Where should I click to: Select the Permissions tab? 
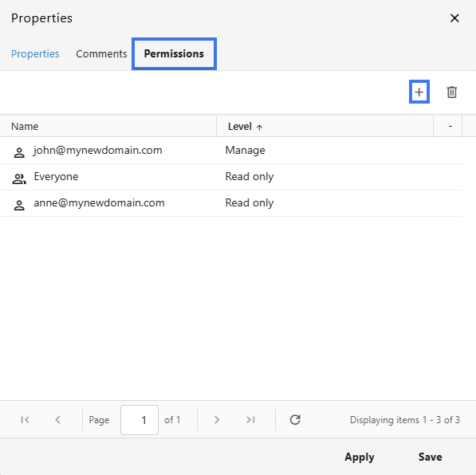(x=174, y=53)
